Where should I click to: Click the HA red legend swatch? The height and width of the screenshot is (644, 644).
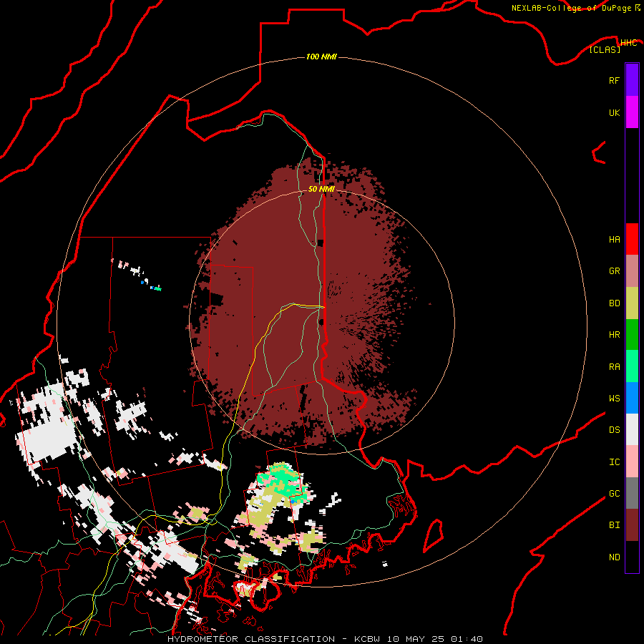coord(632,239)
